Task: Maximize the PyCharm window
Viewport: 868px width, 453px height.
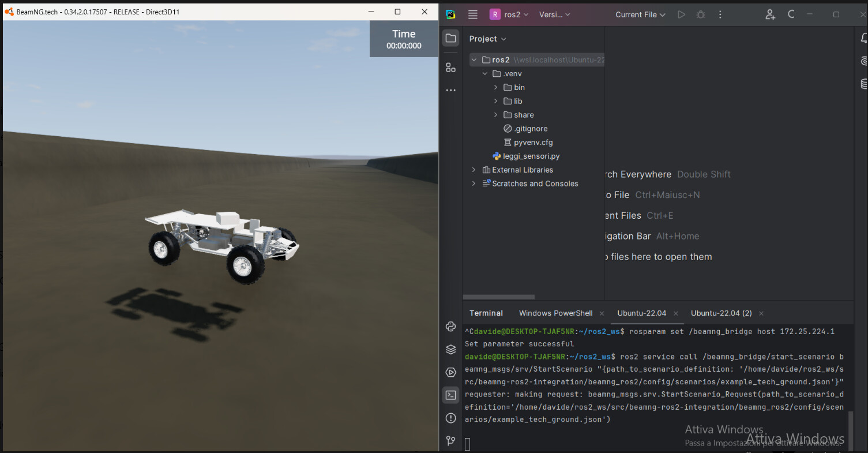Action: point(836,14)
